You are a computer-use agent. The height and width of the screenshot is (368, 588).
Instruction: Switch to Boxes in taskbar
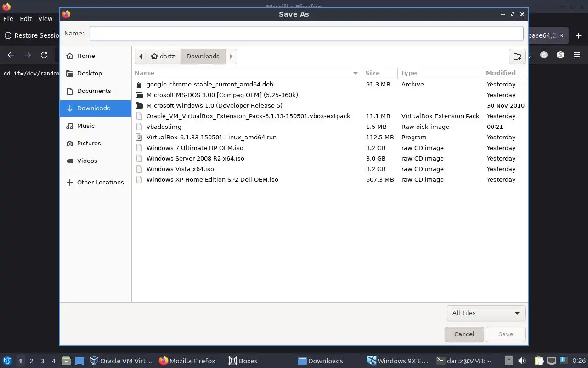[x=243, y=361]
